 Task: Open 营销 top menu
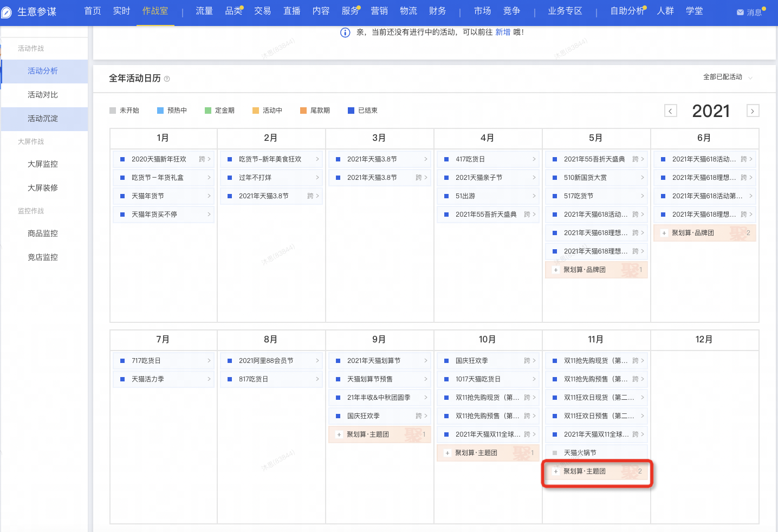[x=379, y=11]
